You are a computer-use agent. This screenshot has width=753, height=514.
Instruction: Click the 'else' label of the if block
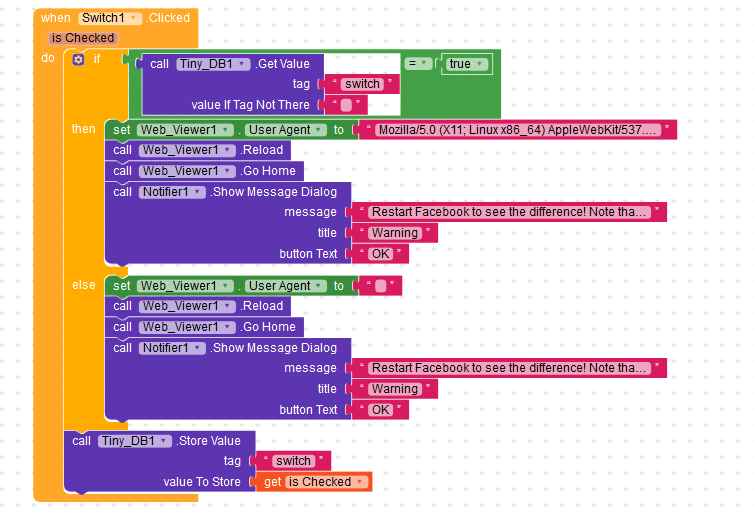click(84, 285)
